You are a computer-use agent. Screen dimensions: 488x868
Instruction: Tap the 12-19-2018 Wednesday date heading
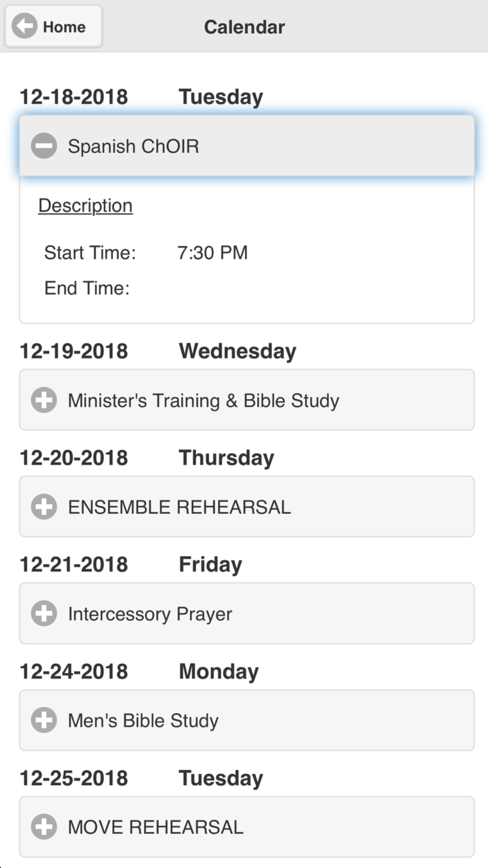pyautogui.click(x=158, y=351)
